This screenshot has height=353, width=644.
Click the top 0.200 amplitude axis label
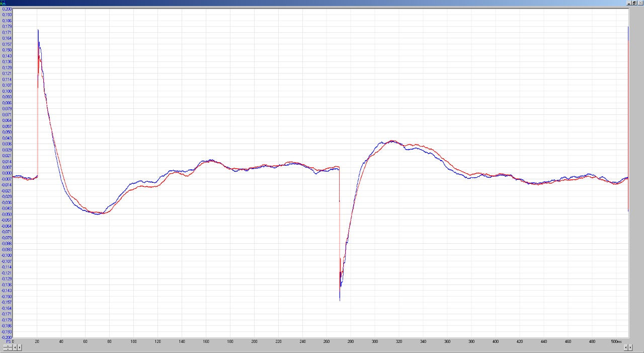[7, 9]
